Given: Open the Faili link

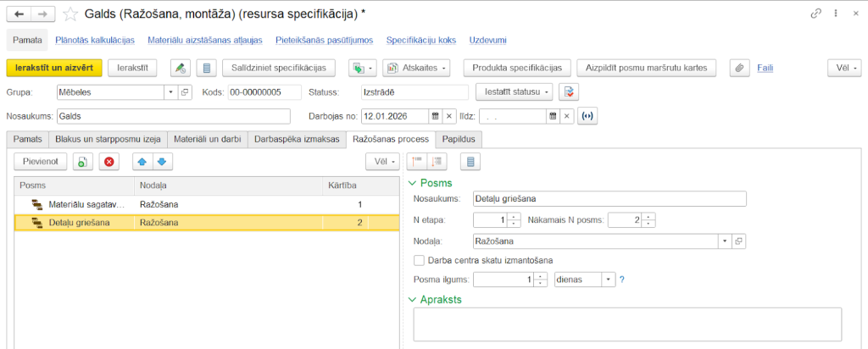Looking at the screenshot, I should [765, 68].
